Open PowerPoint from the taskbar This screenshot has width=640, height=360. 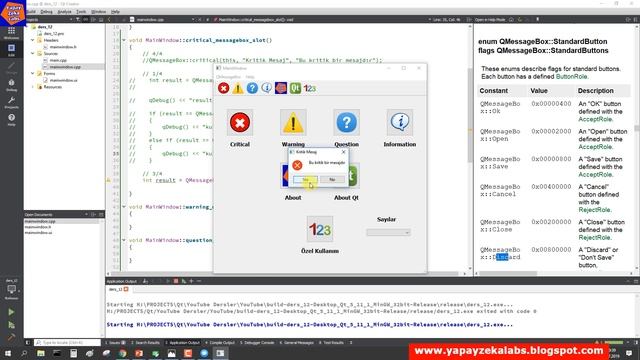[139, 353]
